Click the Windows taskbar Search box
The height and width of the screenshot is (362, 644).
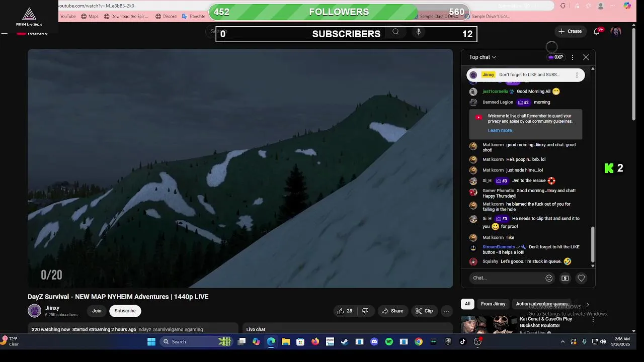pyautogui.click(x=196, y=342)
